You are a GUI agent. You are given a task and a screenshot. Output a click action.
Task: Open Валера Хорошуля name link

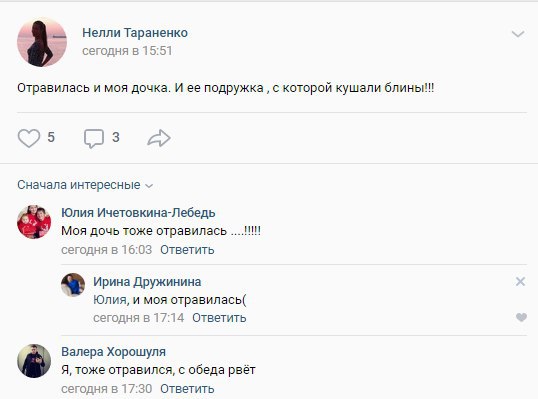[x=114, y=352]
